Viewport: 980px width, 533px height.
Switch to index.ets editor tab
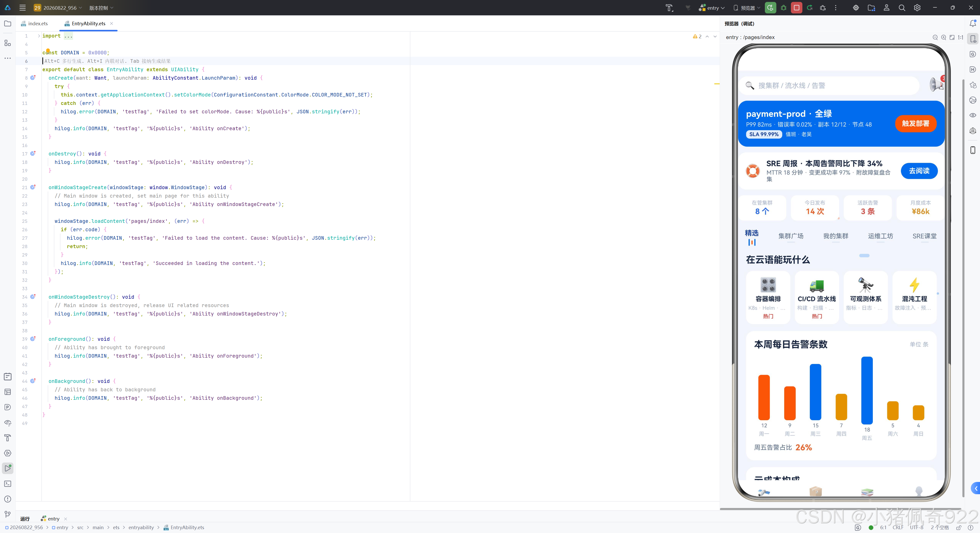point(35,23)
